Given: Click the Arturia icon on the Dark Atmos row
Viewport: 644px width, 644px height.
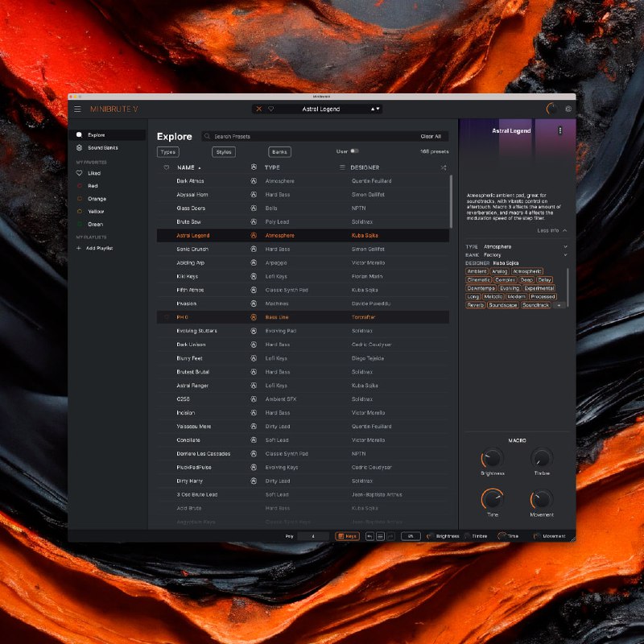Looking at the screenshot, I should pos(254,180).
